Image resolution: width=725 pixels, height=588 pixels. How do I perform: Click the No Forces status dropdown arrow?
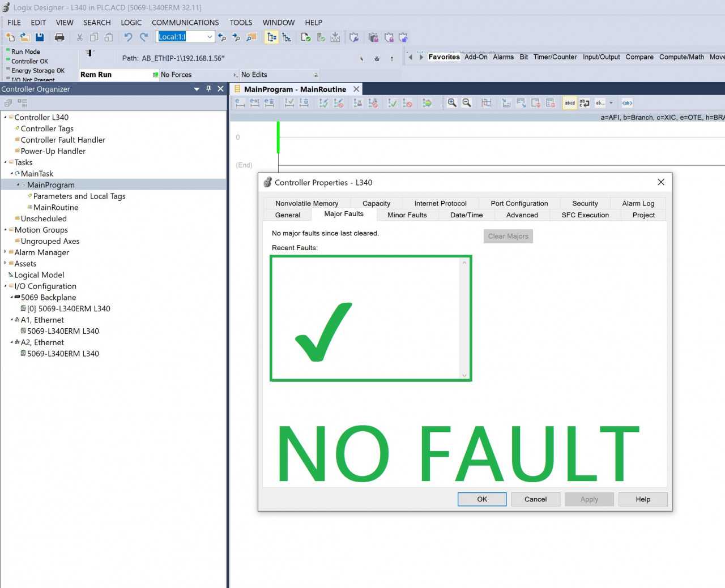(x=236, y=75)
